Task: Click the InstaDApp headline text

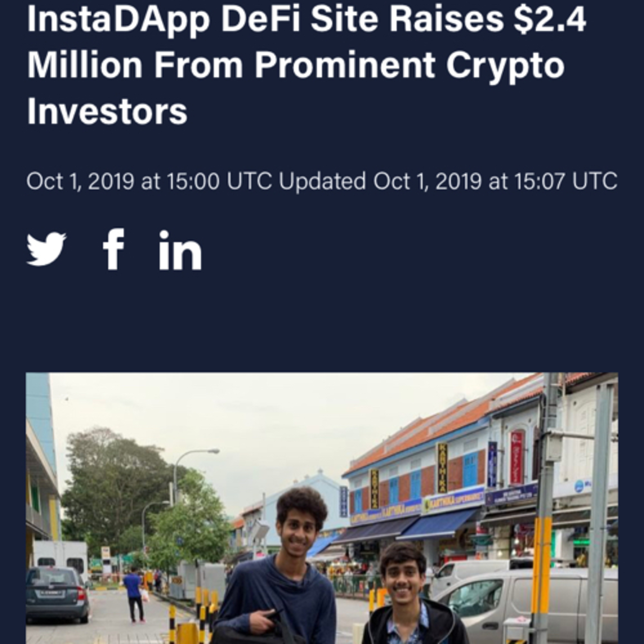Action: pyautogui.click(x=306, y=65)
